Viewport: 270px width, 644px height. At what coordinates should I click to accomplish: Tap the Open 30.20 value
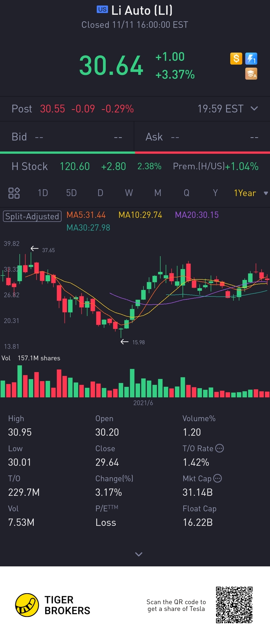click(x=107, y=432)
